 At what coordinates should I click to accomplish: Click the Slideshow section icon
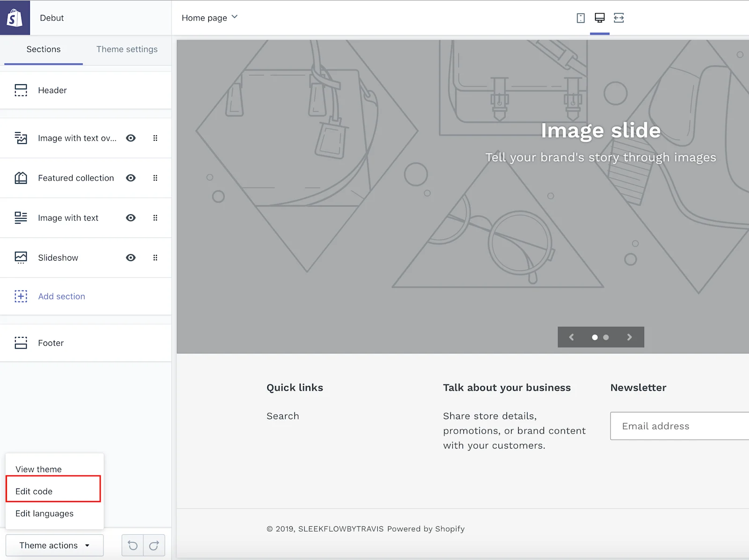pos(21,257)
